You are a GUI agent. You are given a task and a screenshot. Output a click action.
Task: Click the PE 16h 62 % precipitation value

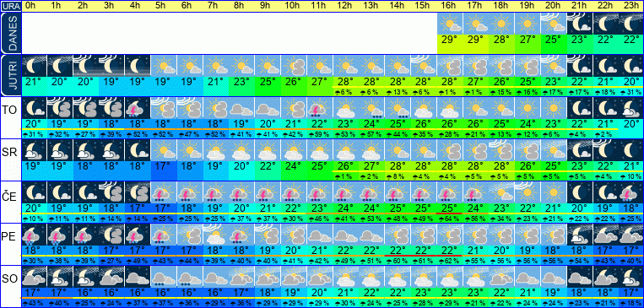point(450,262)
